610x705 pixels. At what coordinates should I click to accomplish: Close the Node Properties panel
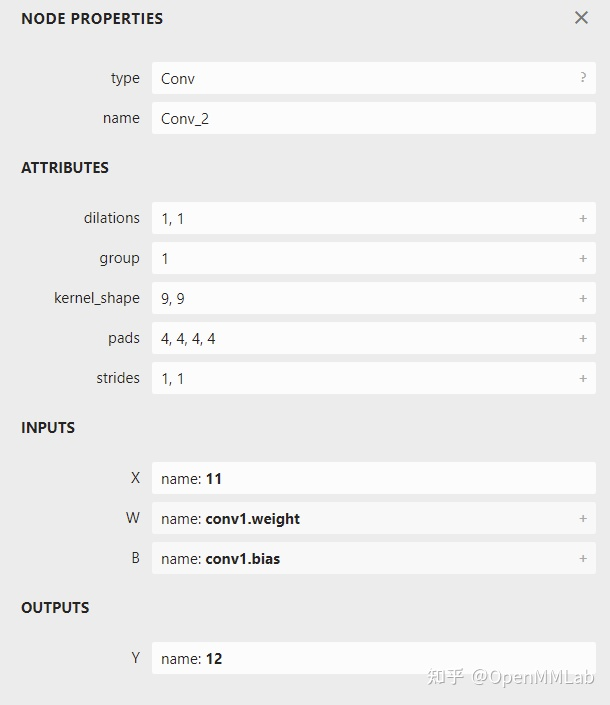581,18
